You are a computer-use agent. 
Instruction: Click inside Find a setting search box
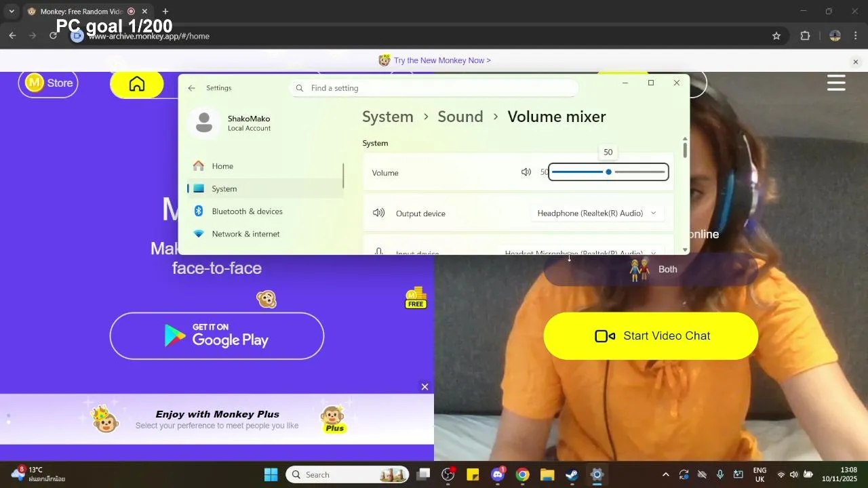pos(434,88)
